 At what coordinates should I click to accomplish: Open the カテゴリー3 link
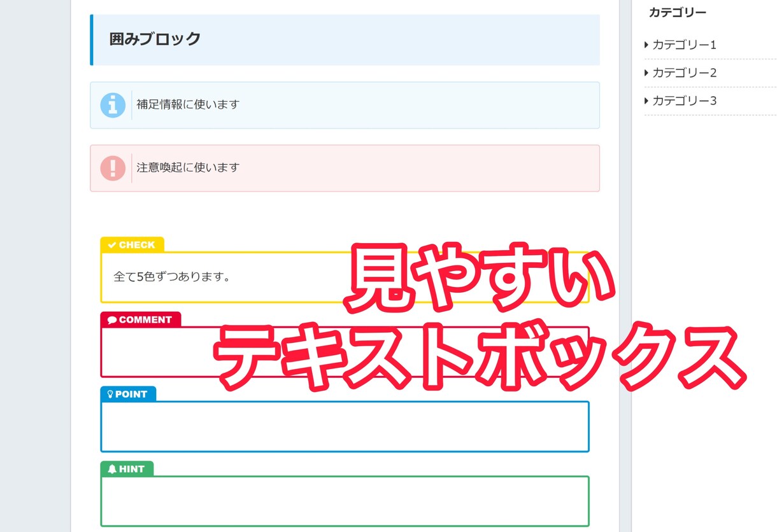(x=685, y=101)
